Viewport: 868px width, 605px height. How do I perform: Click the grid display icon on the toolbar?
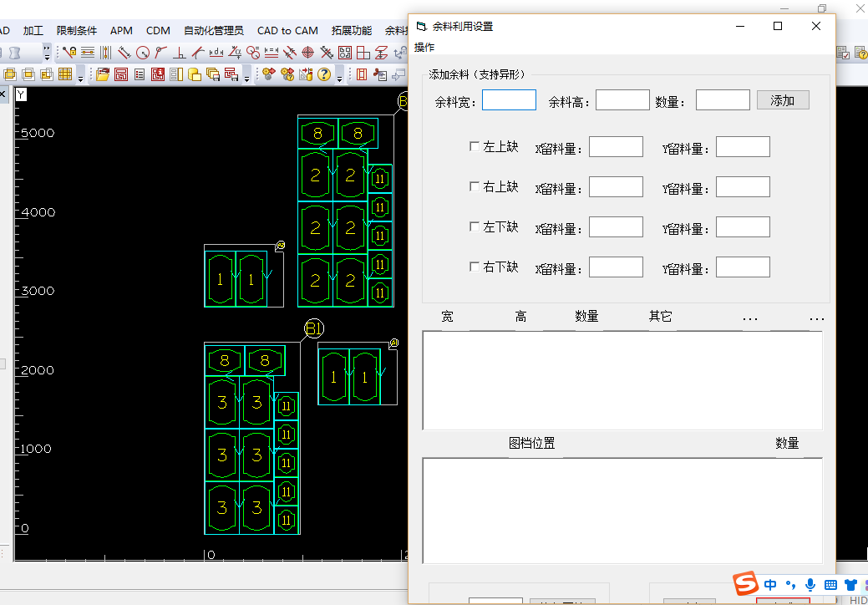pos(63,74)
